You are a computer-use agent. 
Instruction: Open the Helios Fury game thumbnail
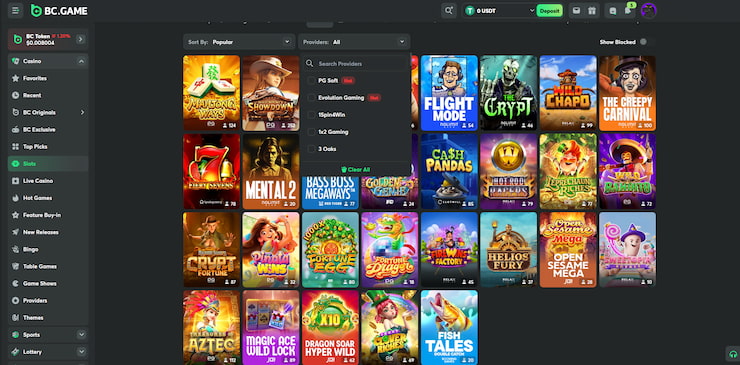(x=509, y=249)
